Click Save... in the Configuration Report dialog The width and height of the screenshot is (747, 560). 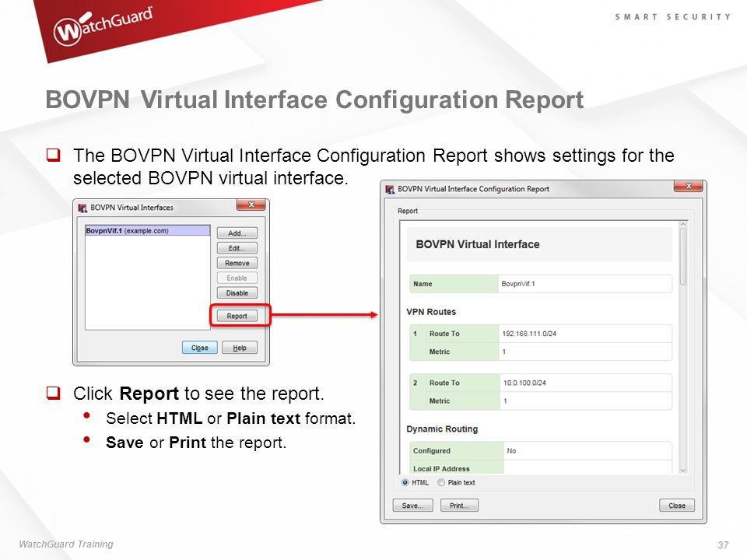(x=412, y=506)
